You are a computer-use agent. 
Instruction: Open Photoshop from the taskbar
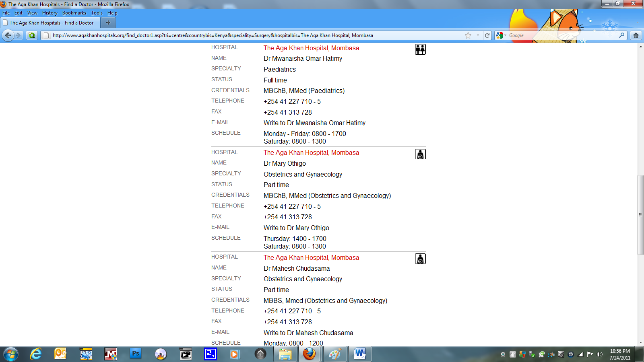(x=136, y=354)
